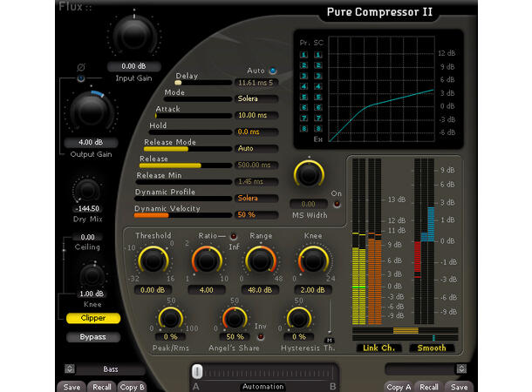Enable the Clipper button

(x=93, y=318)
